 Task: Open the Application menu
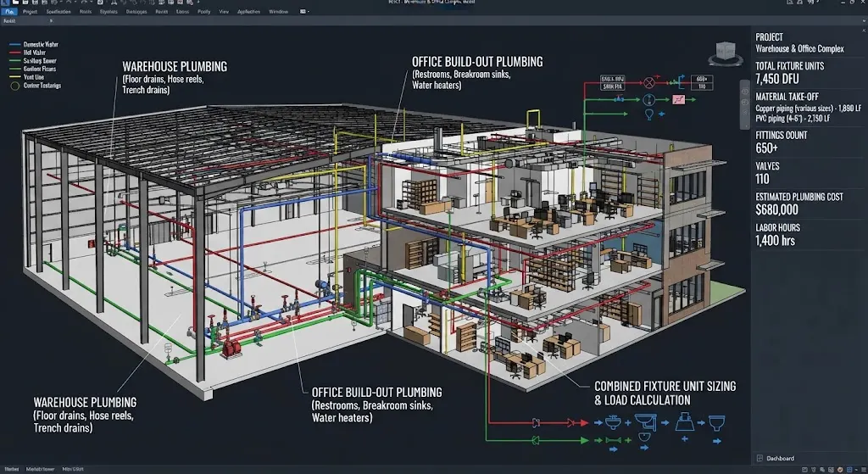coord(248,11)
